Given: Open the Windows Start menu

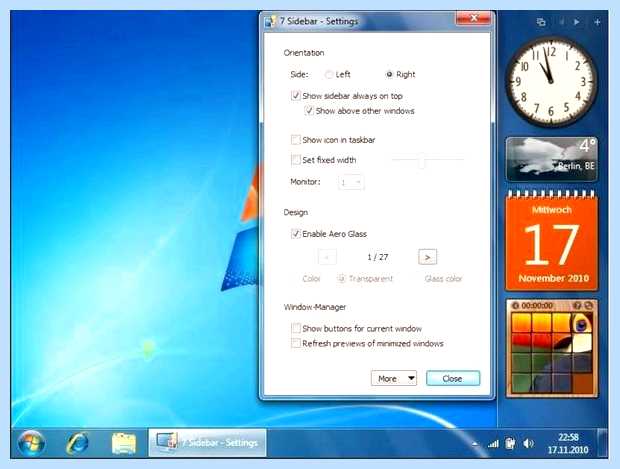Looking at the screenshot, I should tap(31, 443).
